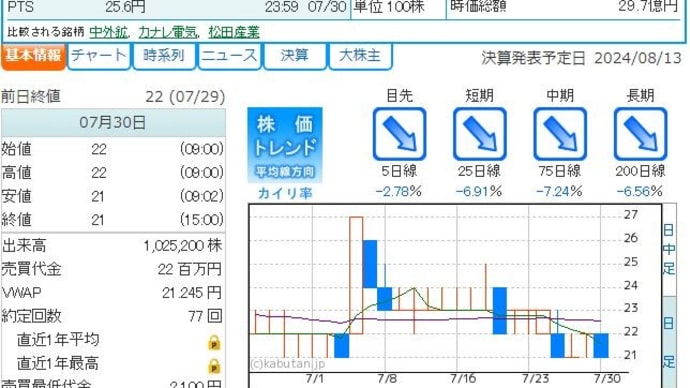Go to the 決算 tab
Viewport: 690px width, 388px height.
click(294, 56)
